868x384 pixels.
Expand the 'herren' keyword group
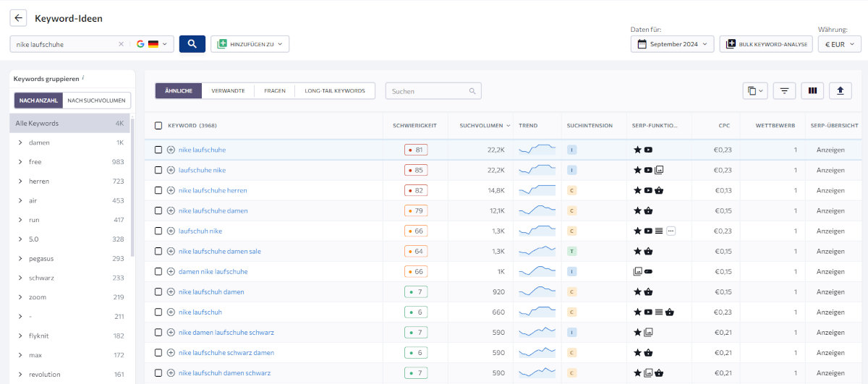[20, 181]
